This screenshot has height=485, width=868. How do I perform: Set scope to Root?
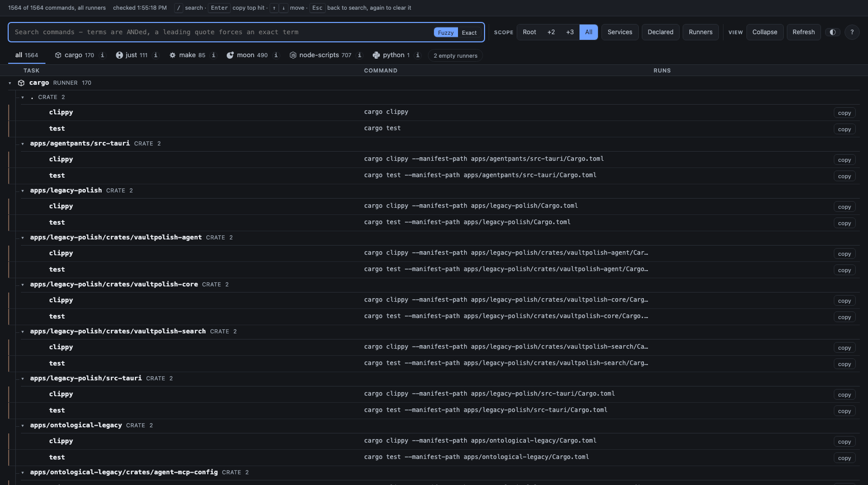(x=529, y=32)
